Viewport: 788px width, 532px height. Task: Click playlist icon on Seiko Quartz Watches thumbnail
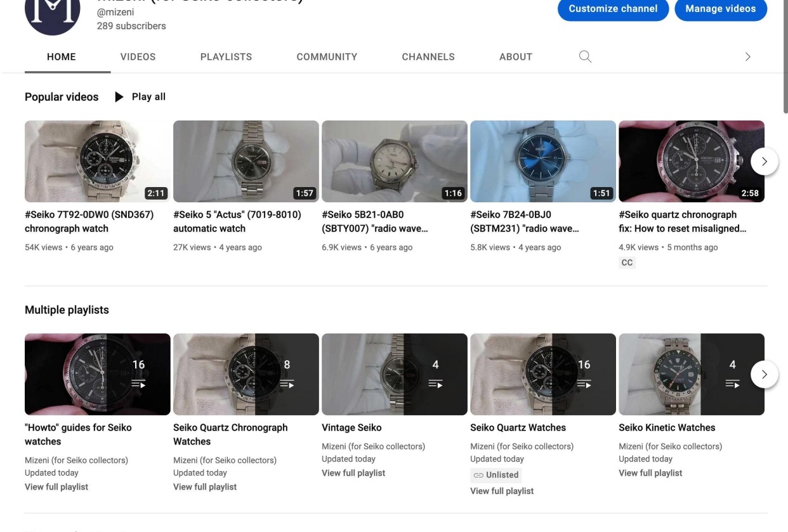[x=584, y=384]
